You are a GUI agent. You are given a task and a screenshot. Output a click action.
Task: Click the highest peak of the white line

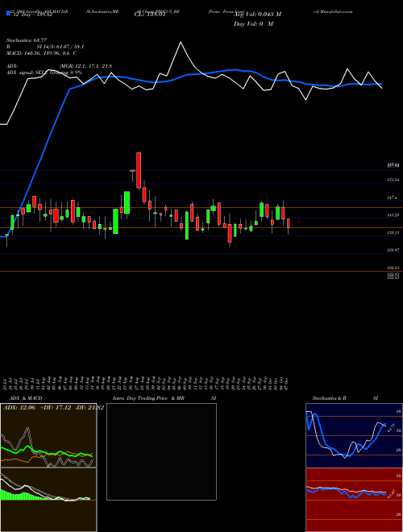click(181, 42)
